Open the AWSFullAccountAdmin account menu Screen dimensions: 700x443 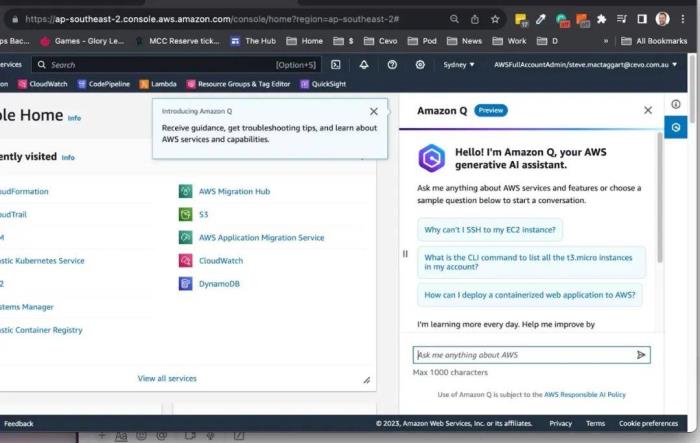[x=585, y=65]
